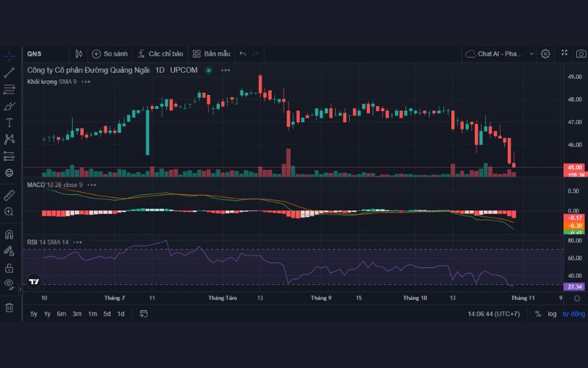Image resolution: width=588 pixels, height=368 pixels.
Task: Select the 6m time range
Action: tap(62, 314)
